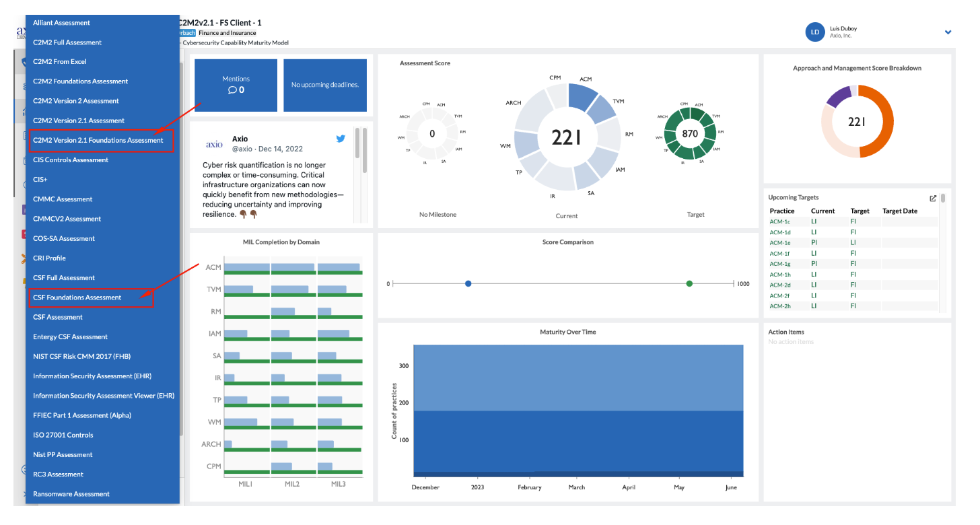Choose the CIS+ menu entry
This screenshot has height=525, width=980.
(x=40, y=180)
